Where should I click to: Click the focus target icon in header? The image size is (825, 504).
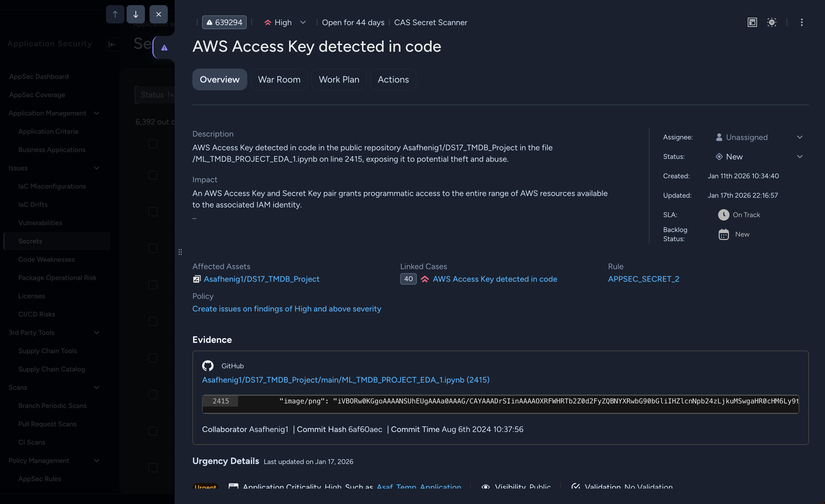coord(772,22)
